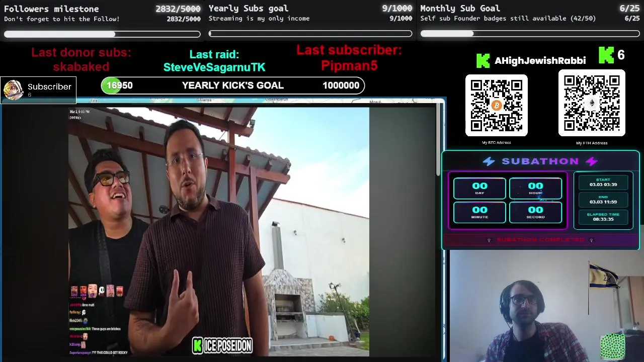This screenshot has width=644, height=362.
Task: Click the SUBATHON COMPLETED banner
Action: 541,240
